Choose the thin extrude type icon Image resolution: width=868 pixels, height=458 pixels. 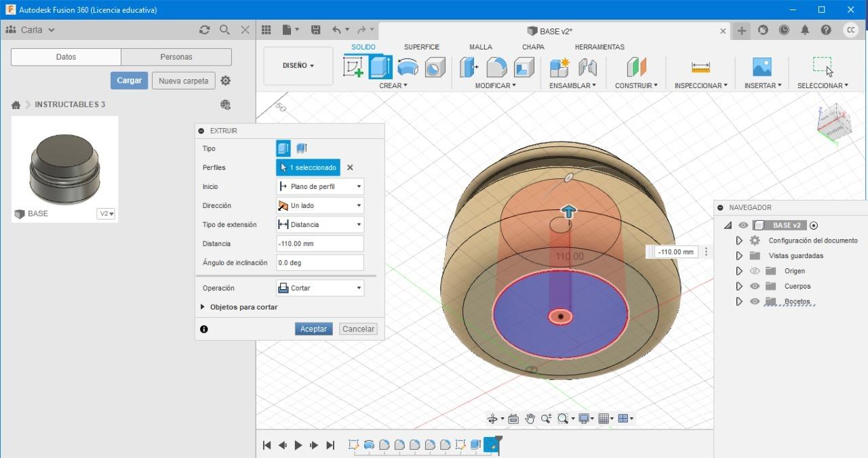[x=301, y=148]
